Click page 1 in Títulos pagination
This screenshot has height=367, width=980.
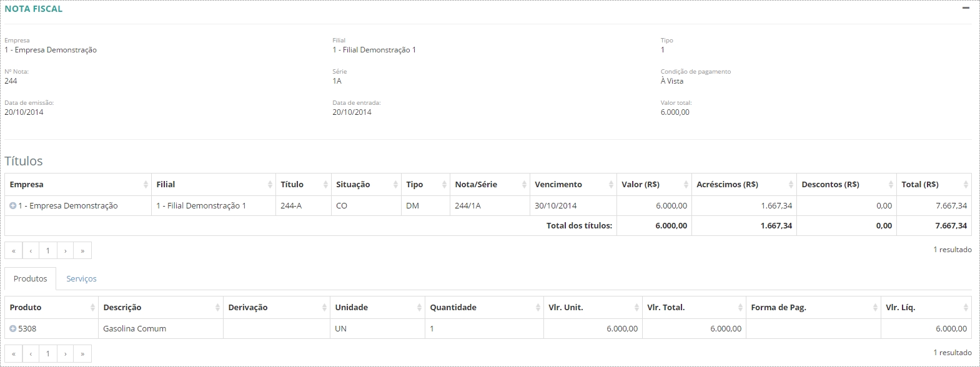click(x=48, y=251)
